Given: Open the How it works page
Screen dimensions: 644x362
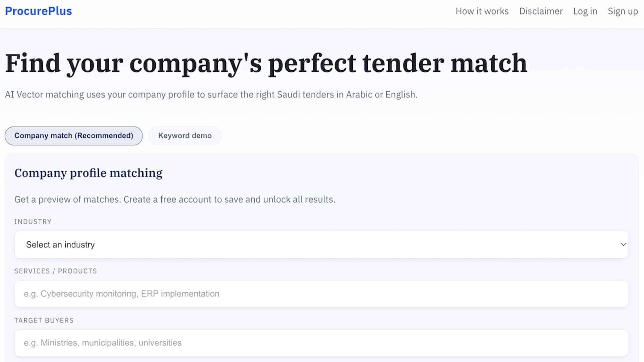Looking at the screenshot, I should (x=482, y=11).
